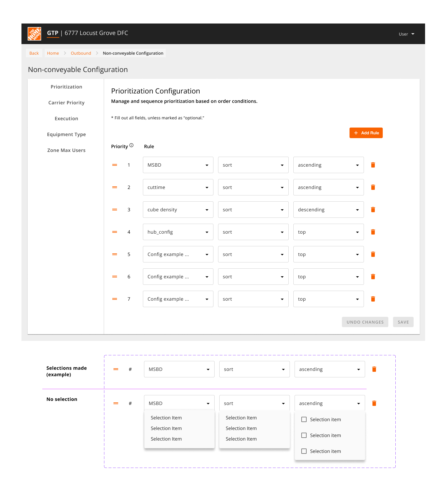The image size is (448, 487).
Task: Click the trash icon for priority 7
Action: click(373, 299)
